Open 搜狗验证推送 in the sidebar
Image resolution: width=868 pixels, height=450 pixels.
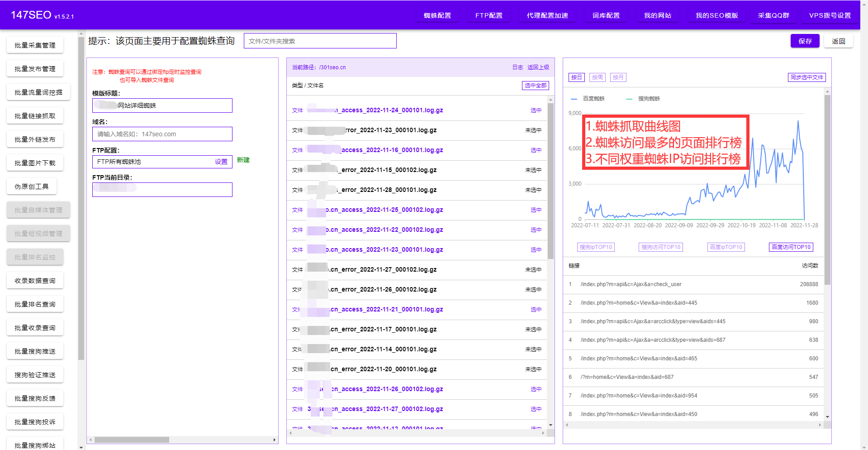35,375
